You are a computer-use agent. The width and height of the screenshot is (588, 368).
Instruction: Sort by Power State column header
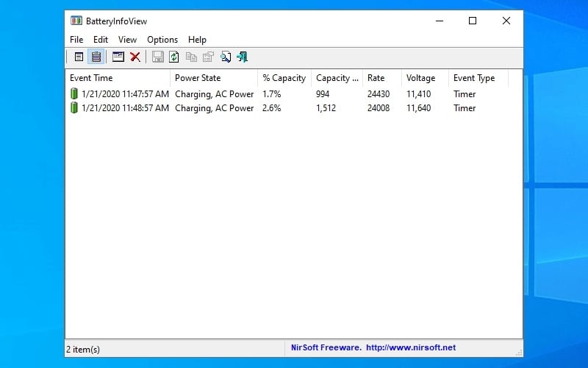pyautogui.click(x=214, y=78)
